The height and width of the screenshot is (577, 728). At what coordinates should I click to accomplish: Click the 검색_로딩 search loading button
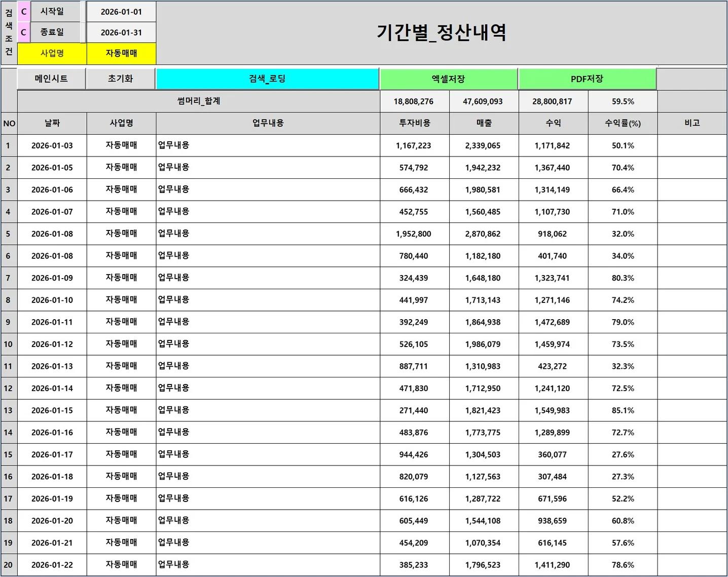pyautogui.click(x=267, y=79)
